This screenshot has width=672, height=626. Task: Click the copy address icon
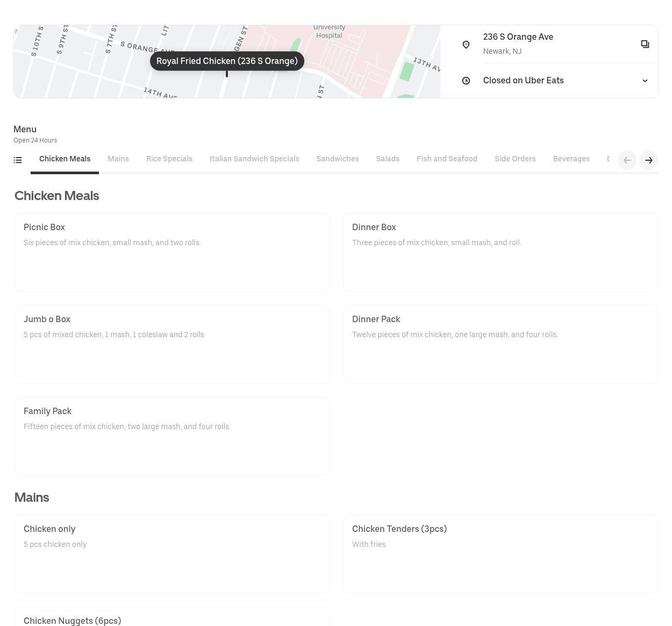coord(645,44)
